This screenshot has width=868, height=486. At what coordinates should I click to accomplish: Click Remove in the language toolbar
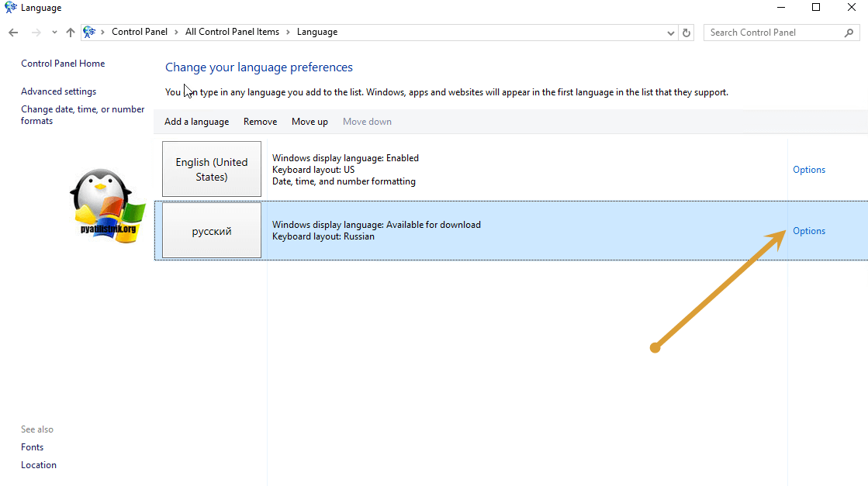coord(260,122)
